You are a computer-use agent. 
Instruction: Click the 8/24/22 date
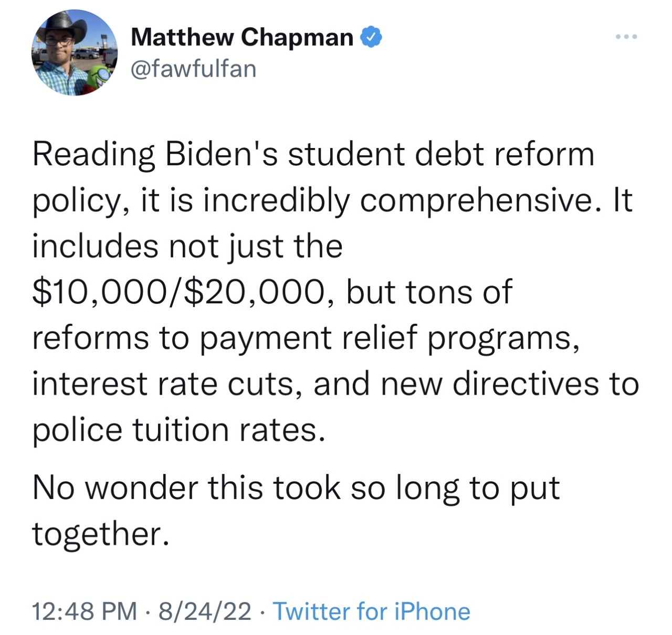205,611
